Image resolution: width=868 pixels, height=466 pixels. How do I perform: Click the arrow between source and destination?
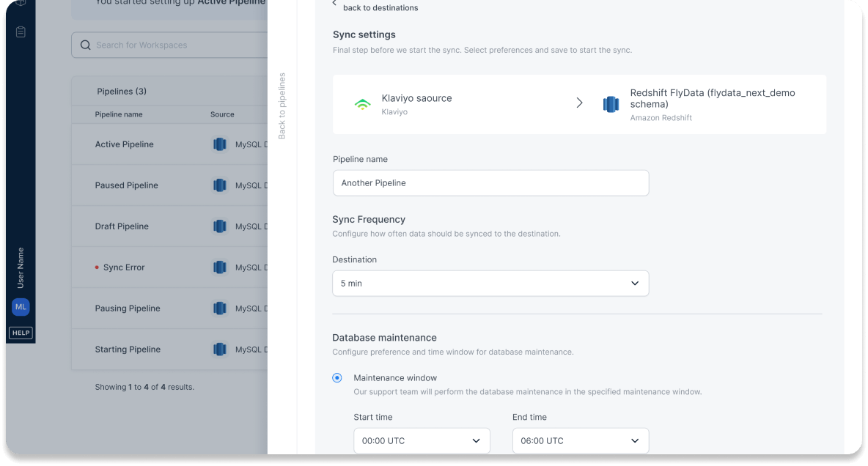click(x=579, y=103)
